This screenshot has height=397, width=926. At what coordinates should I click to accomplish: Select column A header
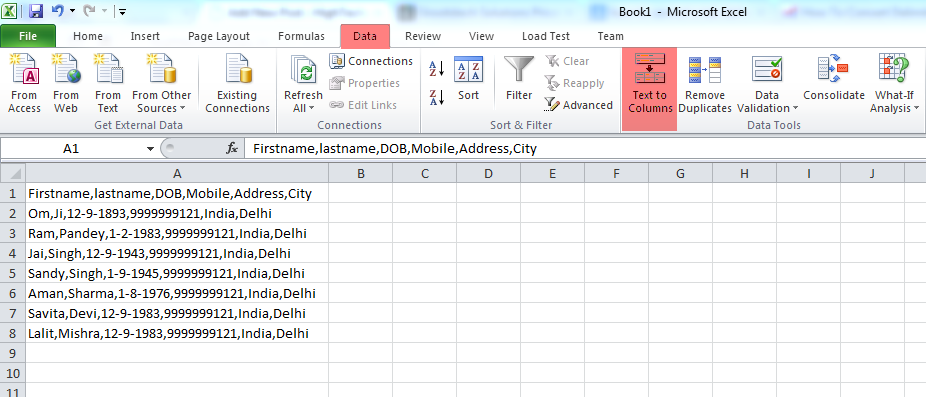coord(177,174)
